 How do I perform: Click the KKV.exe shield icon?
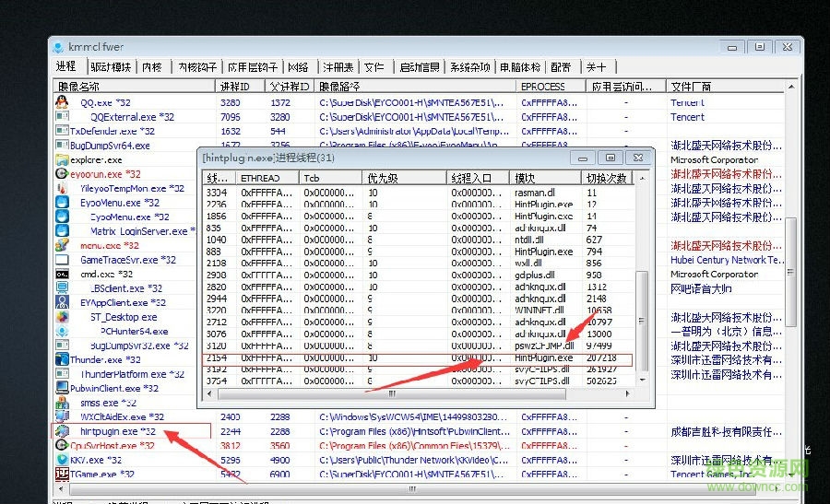click(x=62, y=459)
